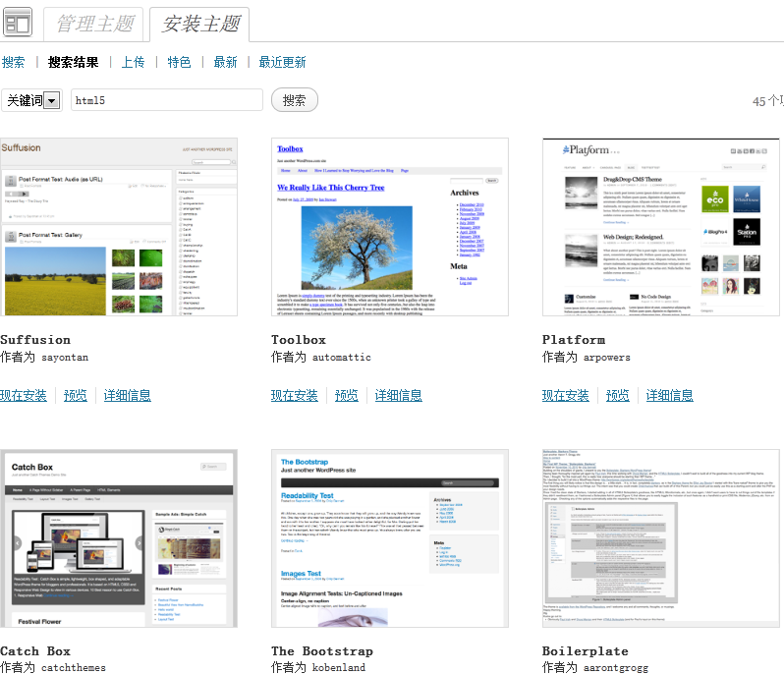Screen dimensions: 784x674
Task: Open the Boilerplate theme thumbnail
Action: point(660,538)
